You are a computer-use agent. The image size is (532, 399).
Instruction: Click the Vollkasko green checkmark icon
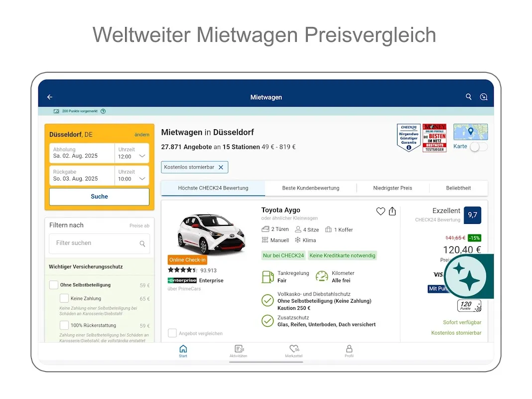click(x=267, y=301)
